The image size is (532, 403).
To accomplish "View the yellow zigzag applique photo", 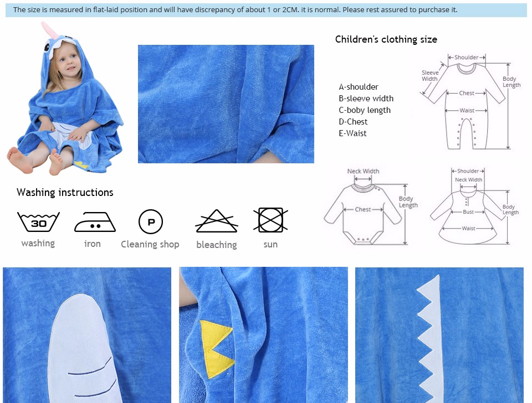I will 263,335.
